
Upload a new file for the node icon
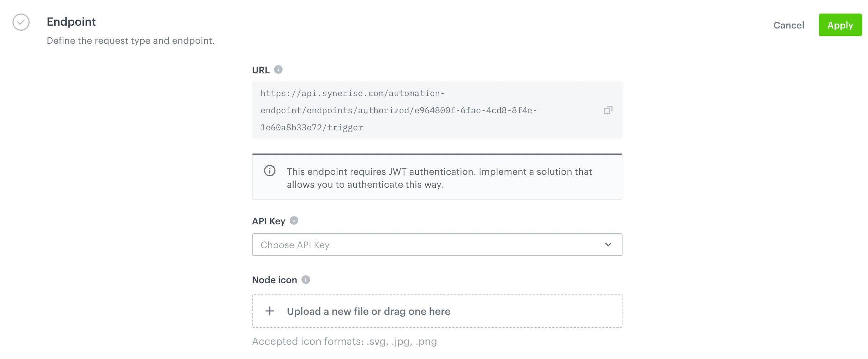point(368,311)
